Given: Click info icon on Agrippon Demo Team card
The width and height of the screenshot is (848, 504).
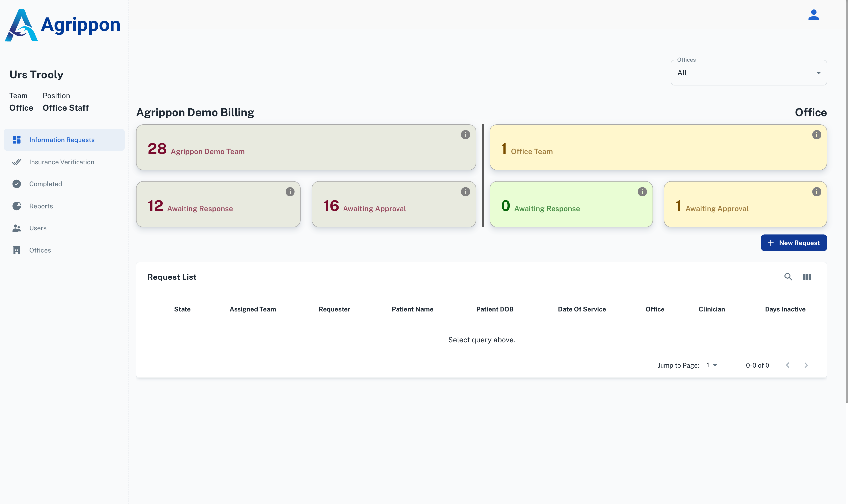Looking at the screenshot, I should pyautogui.click(x=465, y=135).
